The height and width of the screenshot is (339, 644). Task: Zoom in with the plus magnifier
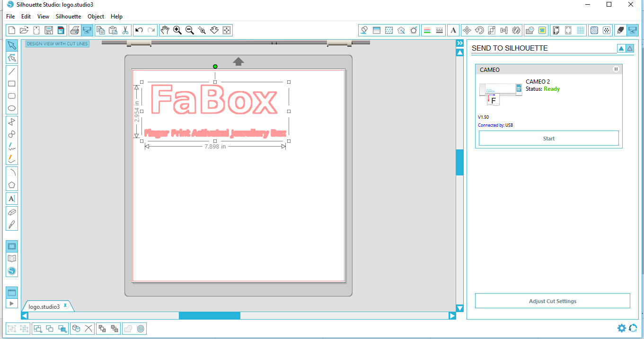pos(177,30)
